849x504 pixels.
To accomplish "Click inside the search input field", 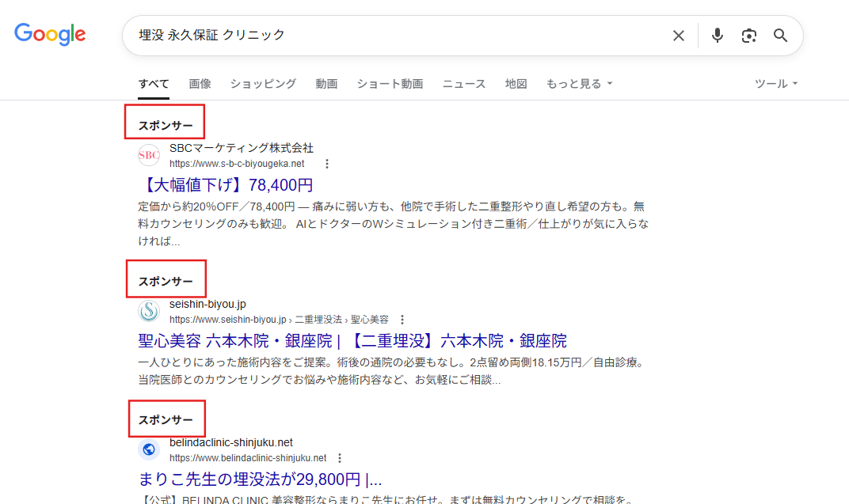I will click(x=396, y=35).
